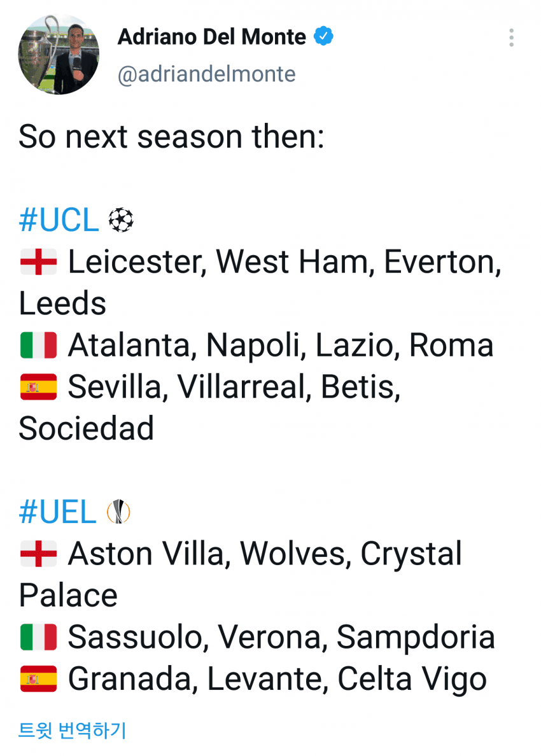Click Adriano Del Monte's profile photo
Viewport: 541px width, 756px height.
tap(59, 54)
